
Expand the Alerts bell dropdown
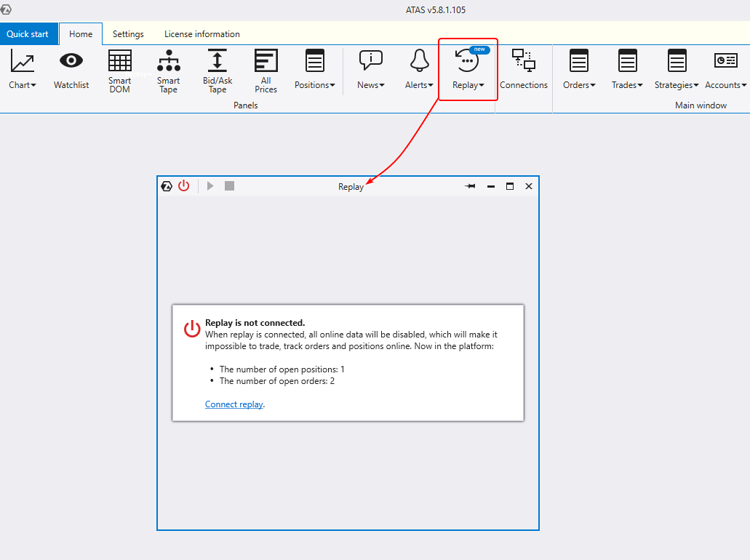click(x=419, y=71)
